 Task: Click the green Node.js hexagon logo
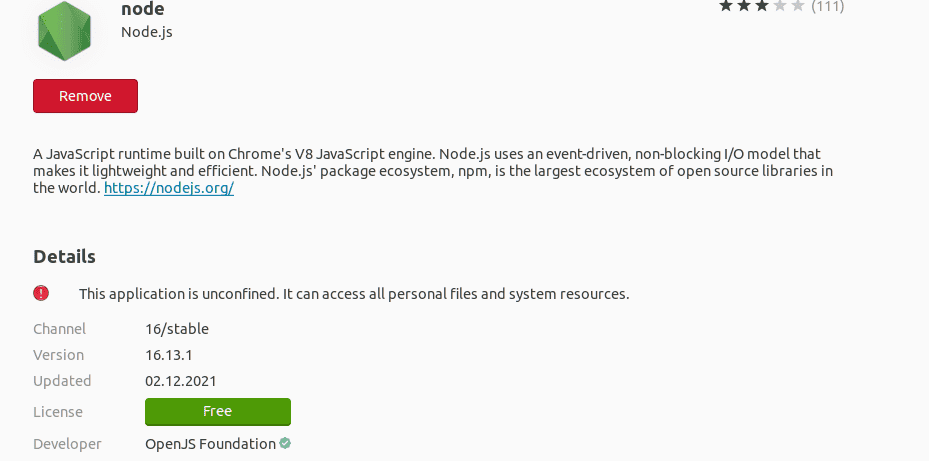pyautogui.click(x=66, y=29)
